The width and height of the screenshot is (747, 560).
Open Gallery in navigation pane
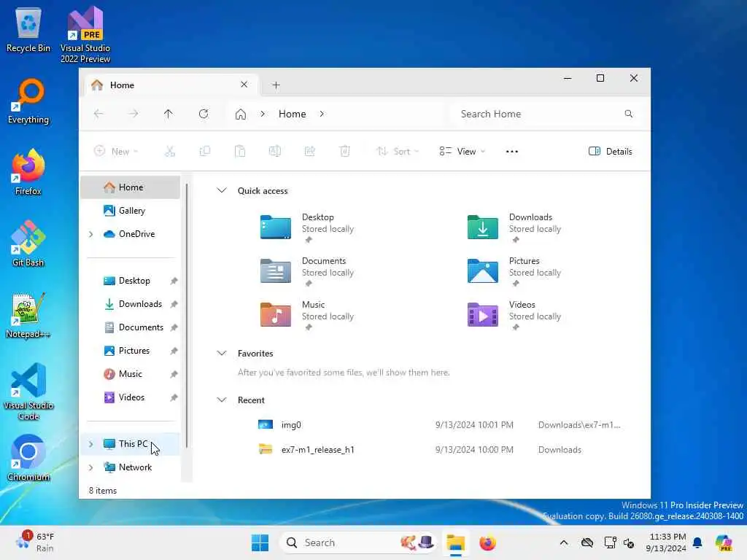click(x=130, y=211)
